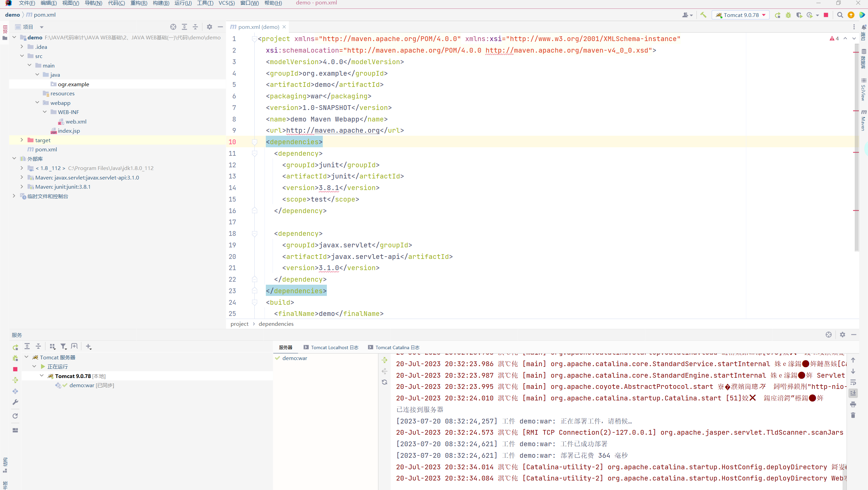Open Search Everywhere magnifier icon
The height and width of the screenshot is (490, 868).
tap(840, 15)
